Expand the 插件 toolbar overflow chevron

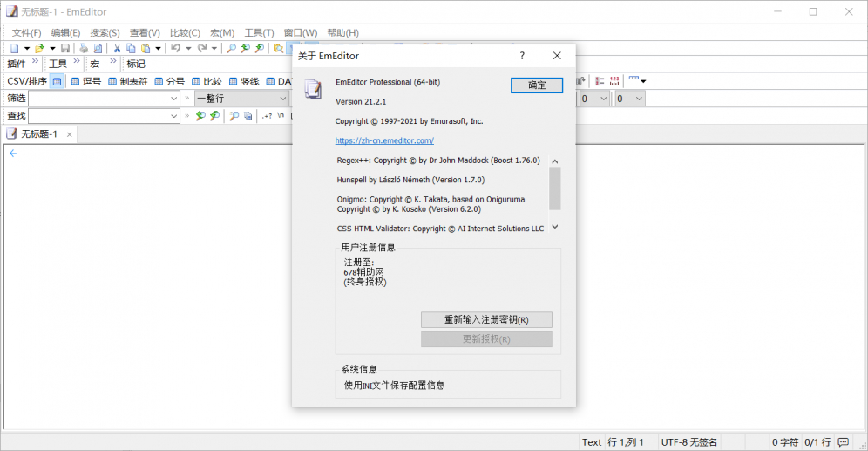(36, 61)
